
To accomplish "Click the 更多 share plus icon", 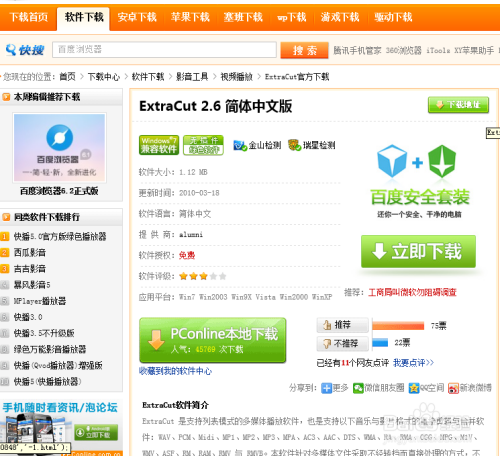I will 326,388.
